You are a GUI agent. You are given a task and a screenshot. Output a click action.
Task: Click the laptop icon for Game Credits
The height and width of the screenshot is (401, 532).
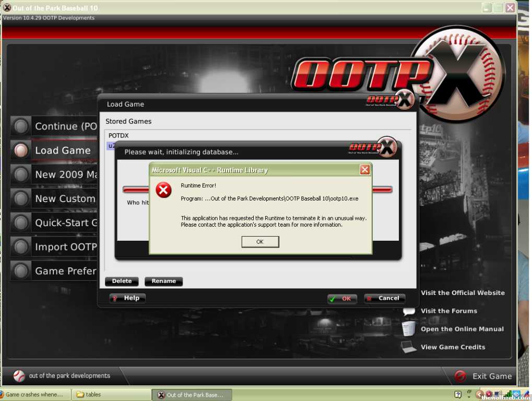pos(409,347)
